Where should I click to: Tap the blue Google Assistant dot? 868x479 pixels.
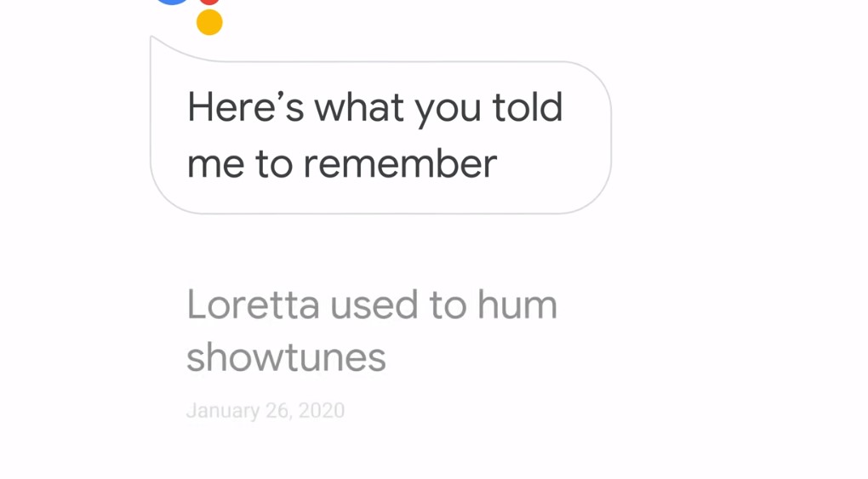click(x=172, y=2)
